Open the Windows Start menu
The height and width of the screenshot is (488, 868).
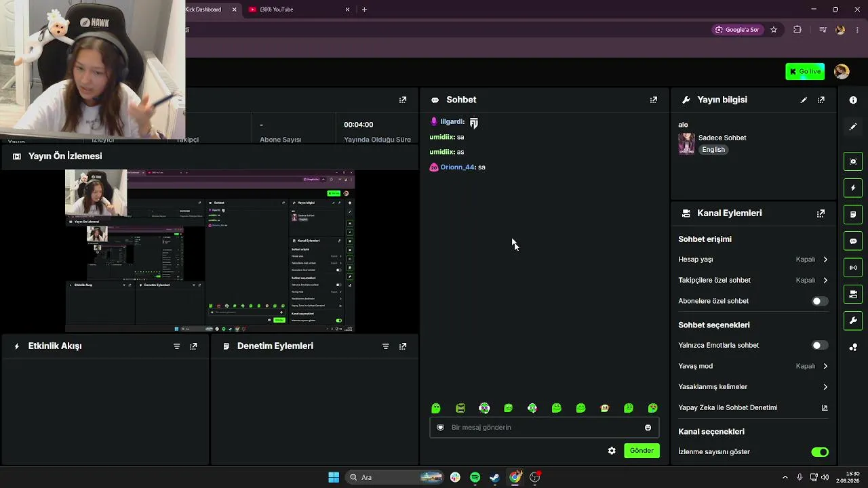click(334, 477)
